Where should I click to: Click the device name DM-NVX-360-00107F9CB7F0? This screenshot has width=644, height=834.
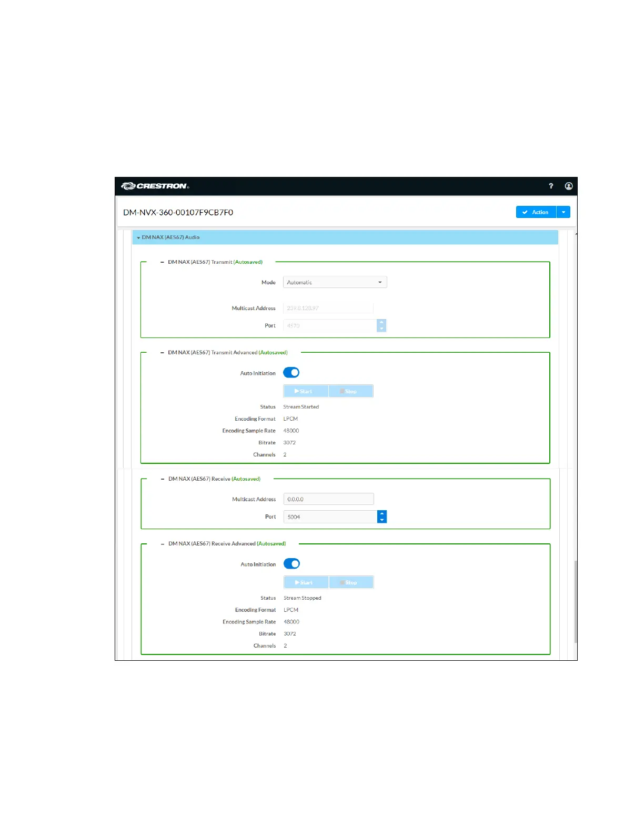178,212
